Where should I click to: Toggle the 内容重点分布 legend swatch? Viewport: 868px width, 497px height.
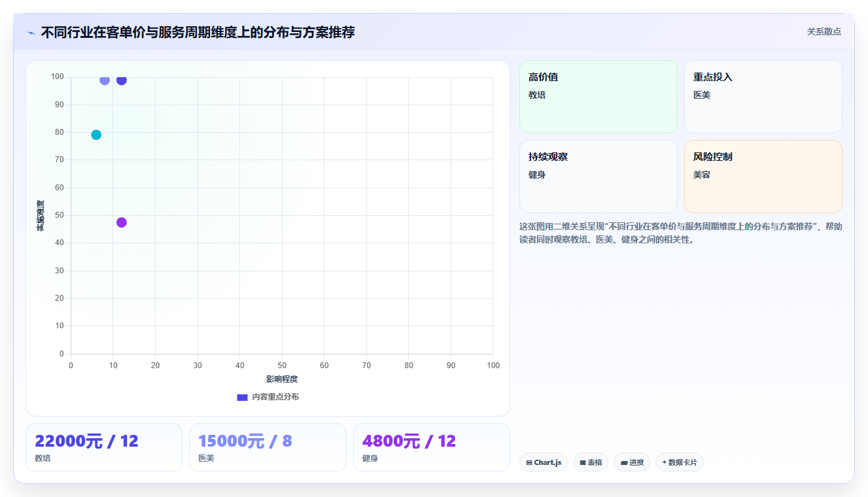click(242, 397)
